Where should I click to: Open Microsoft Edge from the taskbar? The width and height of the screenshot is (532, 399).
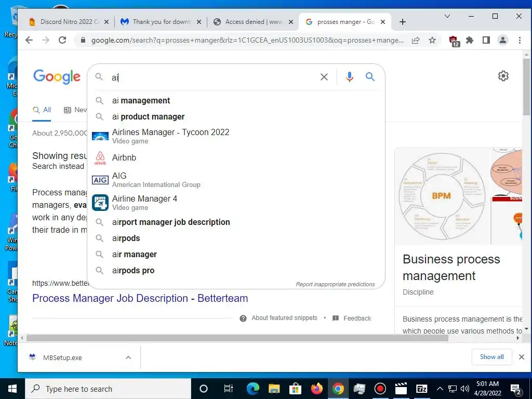pos(253,389)
